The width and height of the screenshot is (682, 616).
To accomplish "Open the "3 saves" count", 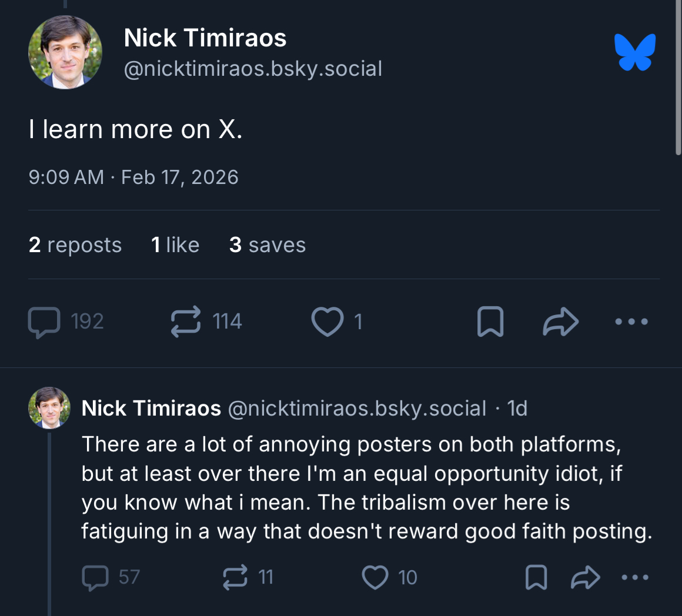I will [x=268, y=245].
